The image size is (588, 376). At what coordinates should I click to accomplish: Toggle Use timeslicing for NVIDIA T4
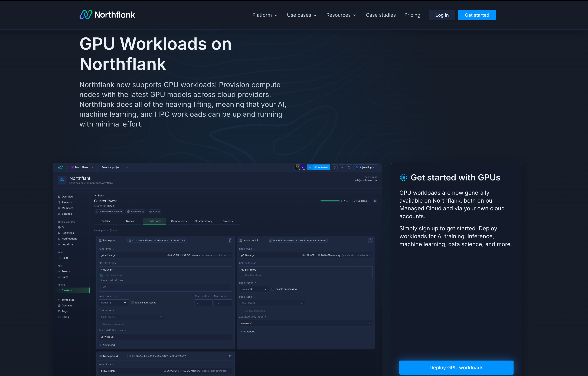tap(102, 275)
